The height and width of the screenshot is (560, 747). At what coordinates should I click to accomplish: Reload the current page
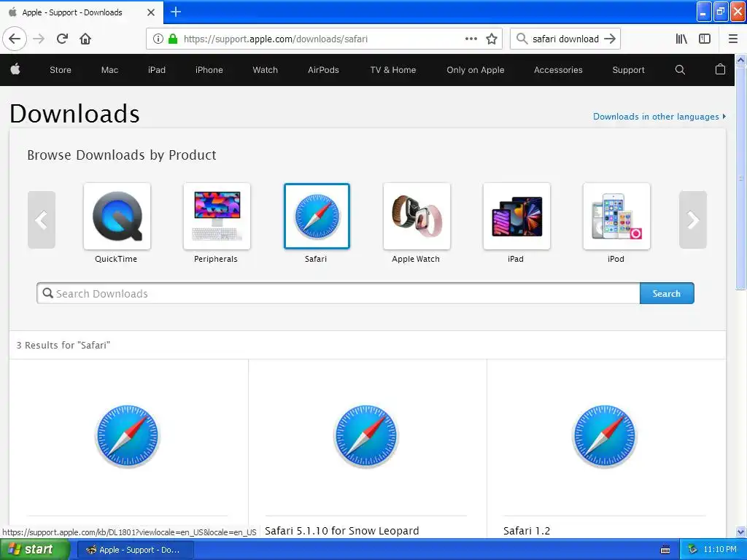(63, 39)
